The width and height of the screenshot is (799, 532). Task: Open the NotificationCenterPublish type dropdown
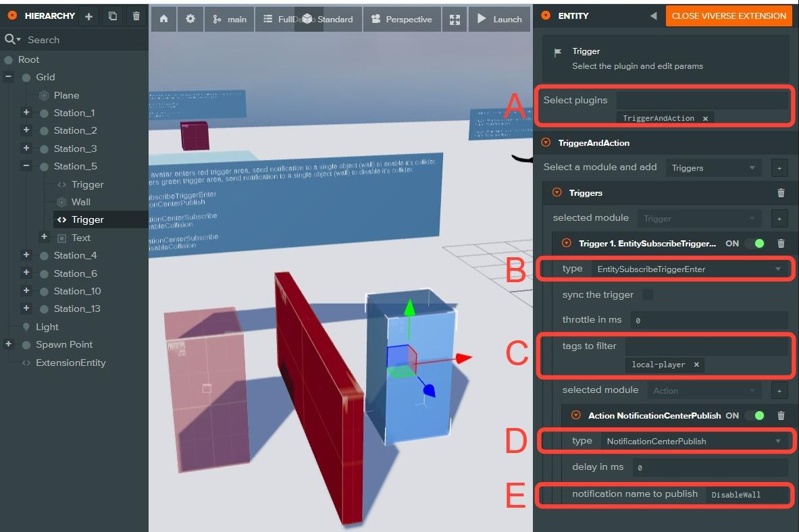(x=694, y=442)
